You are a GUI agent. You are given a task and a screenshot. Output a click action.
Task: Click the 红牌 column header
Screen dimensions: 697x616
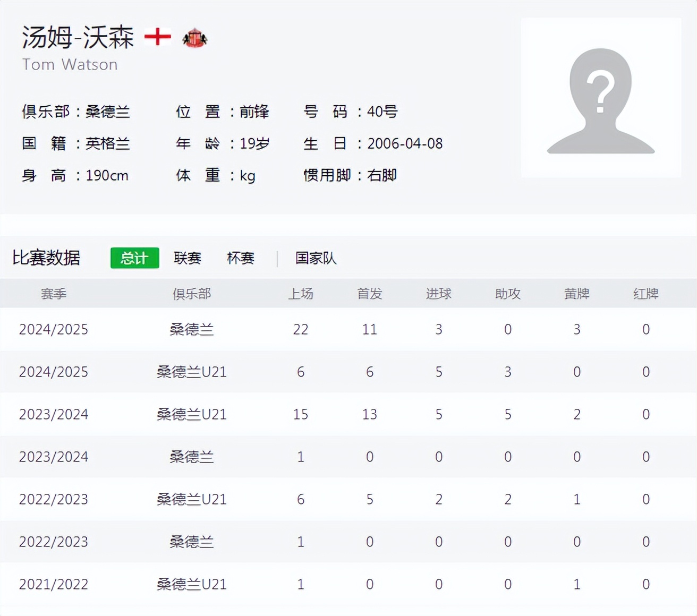pyautogui.click(x=646, y=294)
